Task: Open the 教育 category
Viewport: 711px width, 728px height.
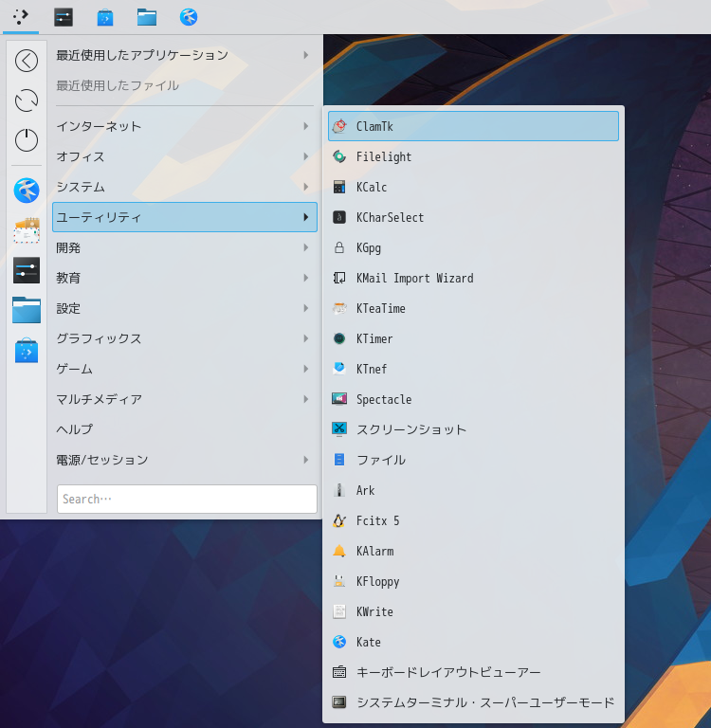Action: (185, 278)
